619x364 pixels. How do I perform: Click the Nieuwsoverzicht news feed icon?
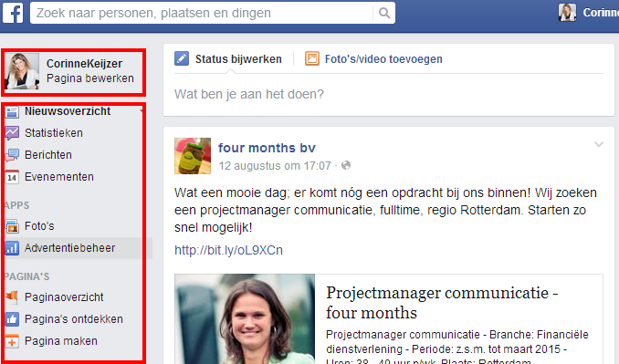[12, 112]
